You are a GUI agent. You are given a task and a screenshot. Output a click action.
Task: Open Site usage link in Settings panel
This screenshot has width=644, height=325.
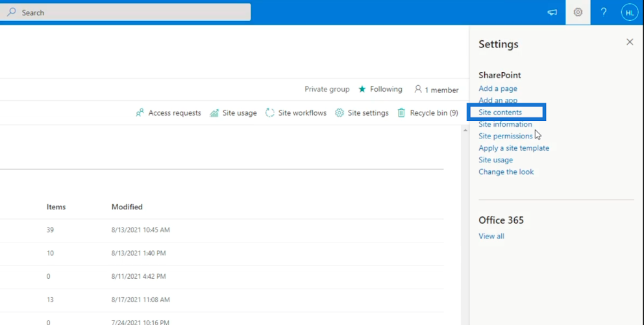pyautogui.click(x=496, y=160)
